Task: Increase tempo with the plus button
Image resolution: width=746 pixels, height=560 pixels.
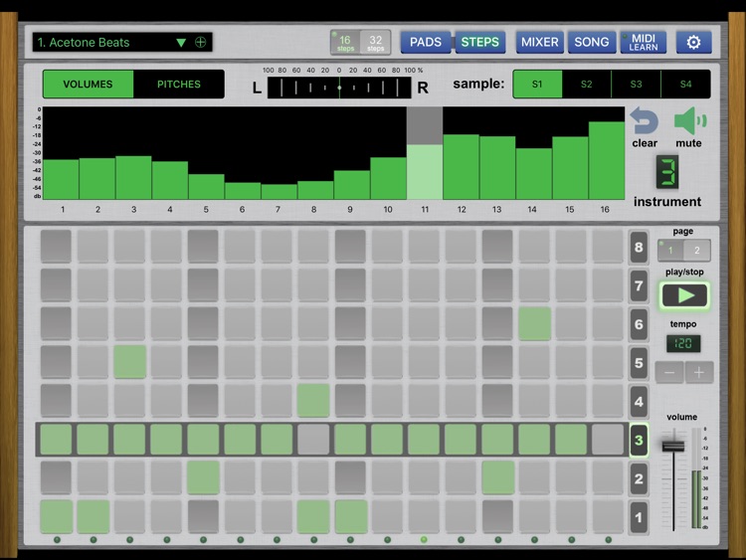Action: 699,373
